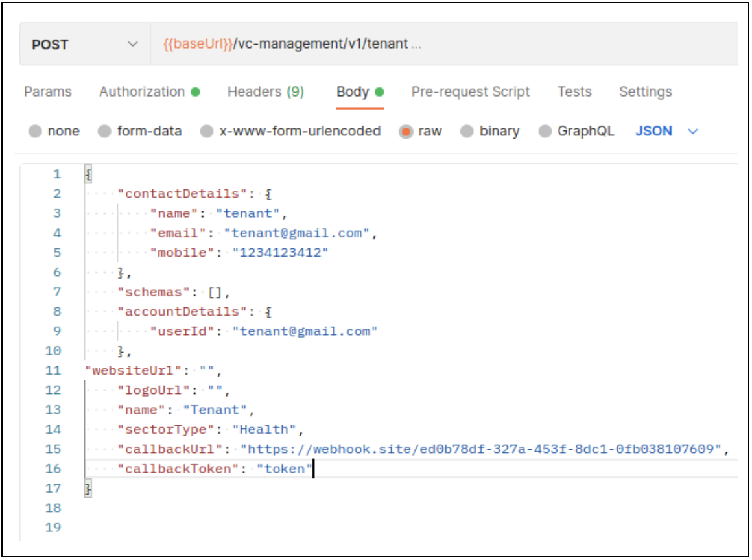Open the POST method dropdown
The width and height of the screenshot is (752, 560).
[84, 45]
